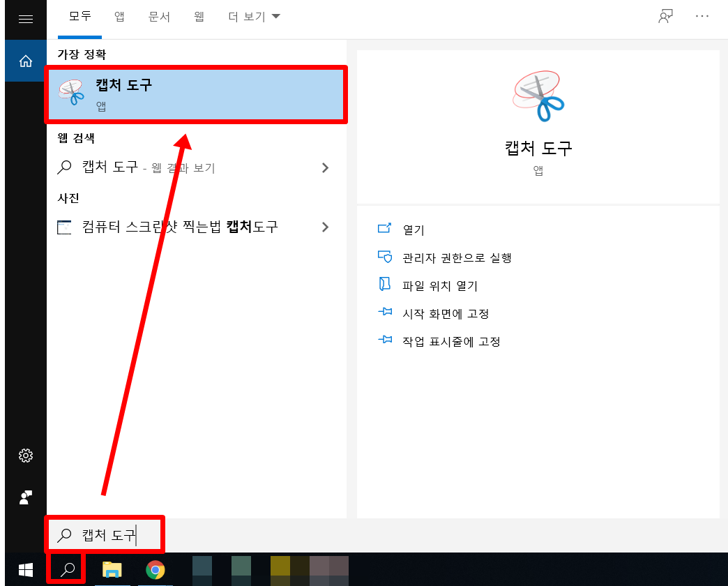The width and height of the screenshot is (728, 586).
Task: Click the taskbar search magnifier icon
Action: pos(68,569)
